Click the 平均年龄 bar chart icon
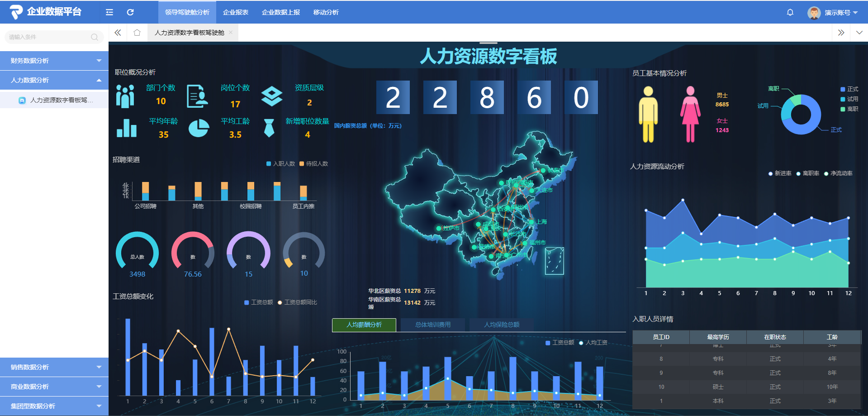 (127, 128)
